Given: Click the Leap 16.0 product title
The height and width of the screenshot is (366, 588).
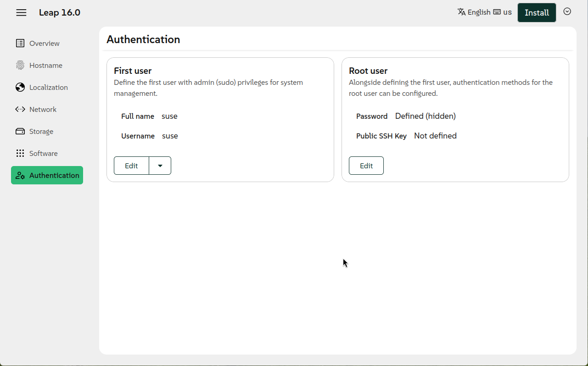Looking at the screenshot, I should (x=60, y=12).
